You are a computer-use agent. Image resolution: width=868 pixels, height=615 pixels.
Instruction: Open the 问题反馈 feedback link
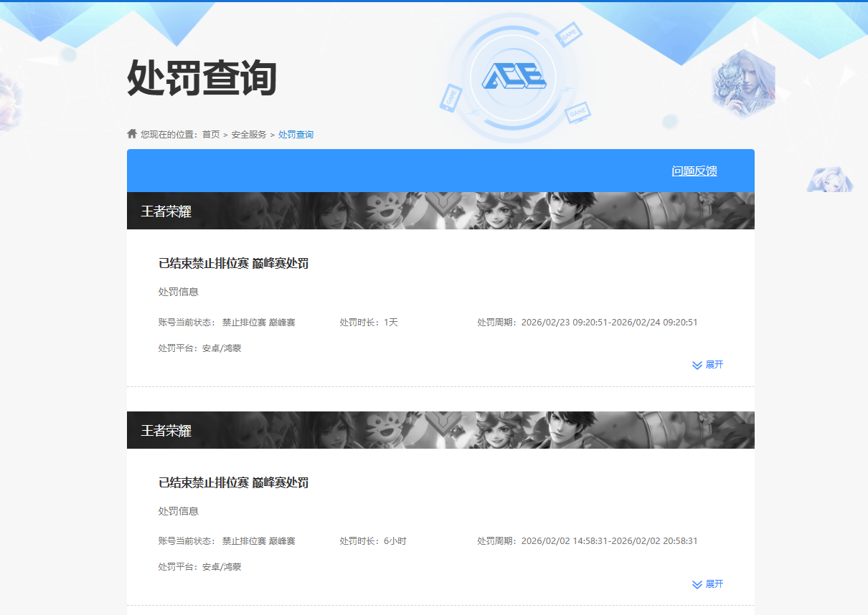(695, 171)
